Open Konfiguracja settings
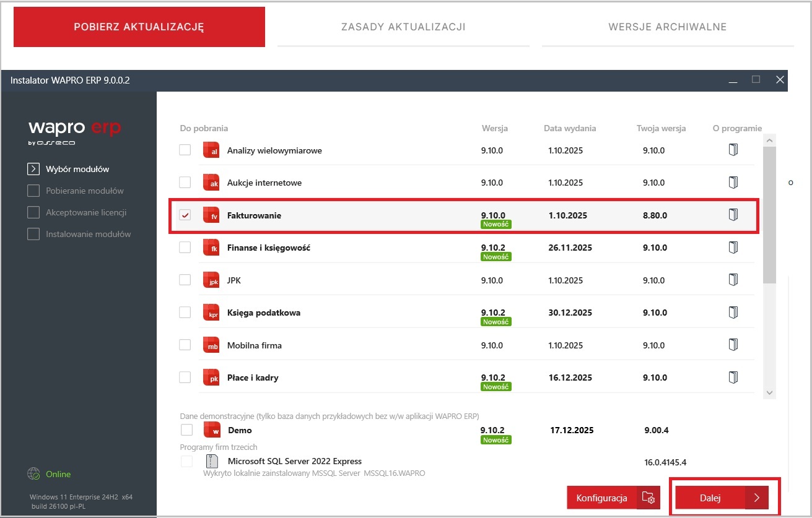Viewport: 812px width, 518px height. 613,498
